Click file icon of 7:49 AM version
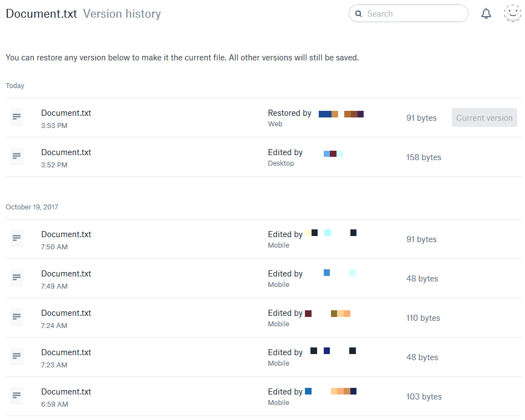Viewport: 525px width, 420px height. [17, 278]
